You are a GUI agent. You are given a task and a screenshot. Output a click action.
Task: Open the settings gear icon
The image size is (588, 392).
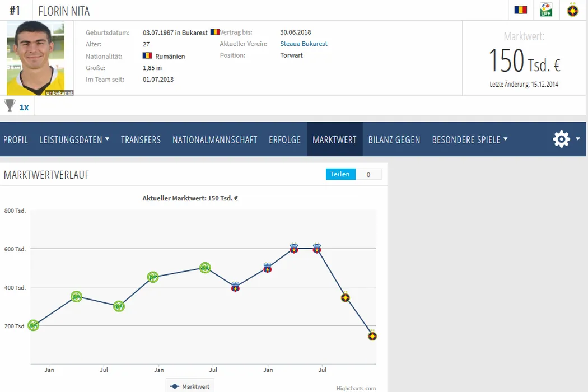click(x=561, y=139)
